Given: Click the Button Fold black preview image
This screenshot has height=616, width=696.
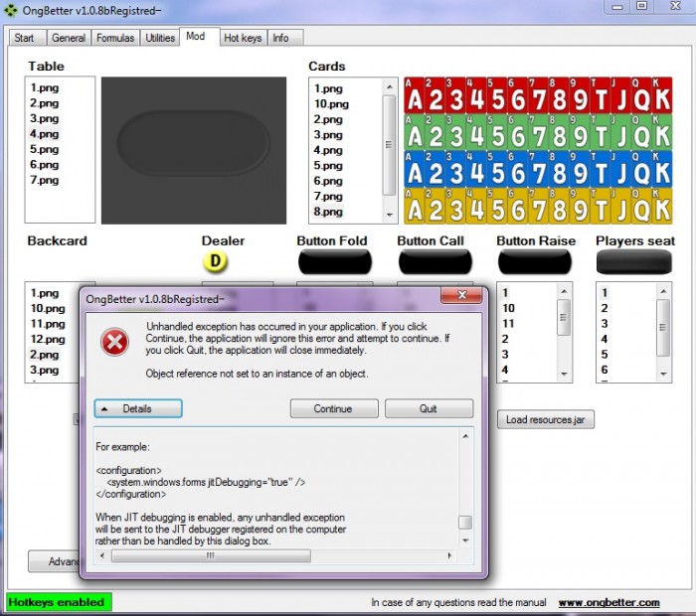Looking at the screenshot, I should 335,261.
